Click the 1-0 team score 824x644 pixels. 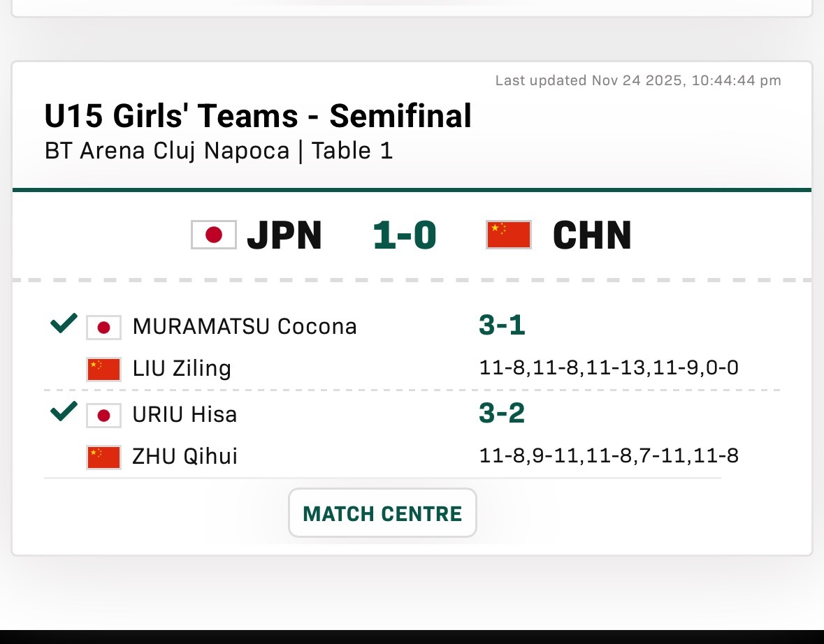click(405, 235)
